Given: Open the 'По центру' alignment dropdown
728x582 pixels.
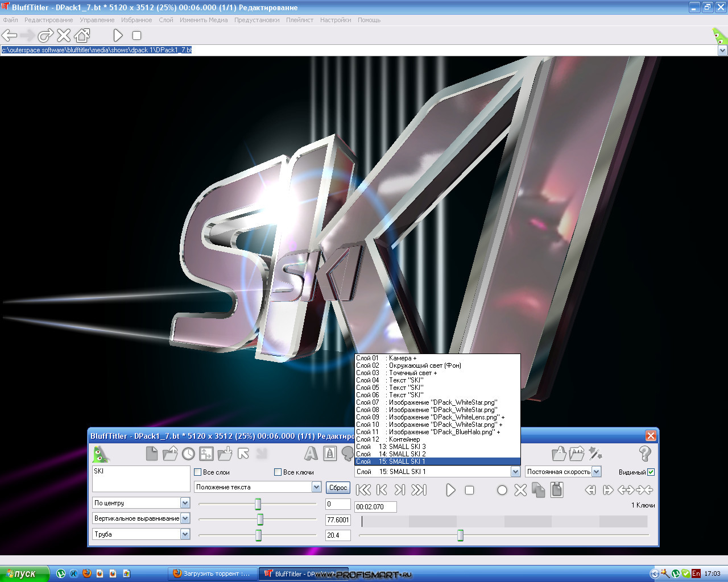Looking at the screenshot, I should [x=185, y=503].
